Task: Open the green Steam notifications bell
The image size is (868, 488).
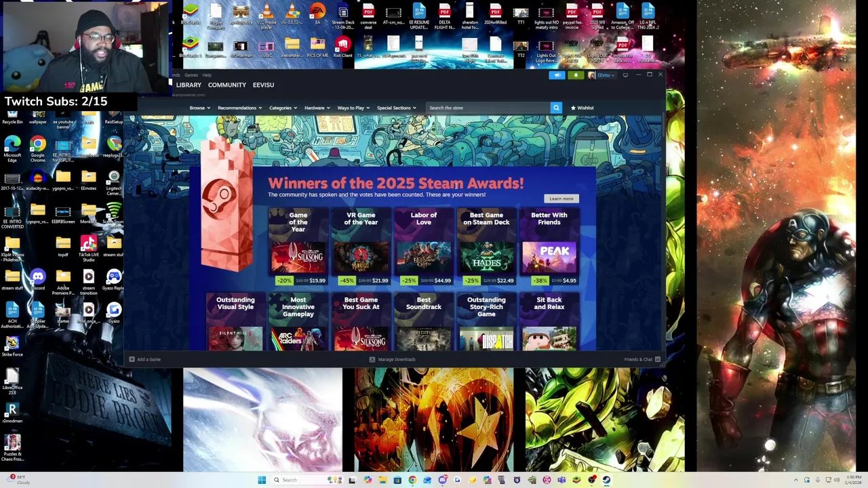Action: tap(576, 75)
